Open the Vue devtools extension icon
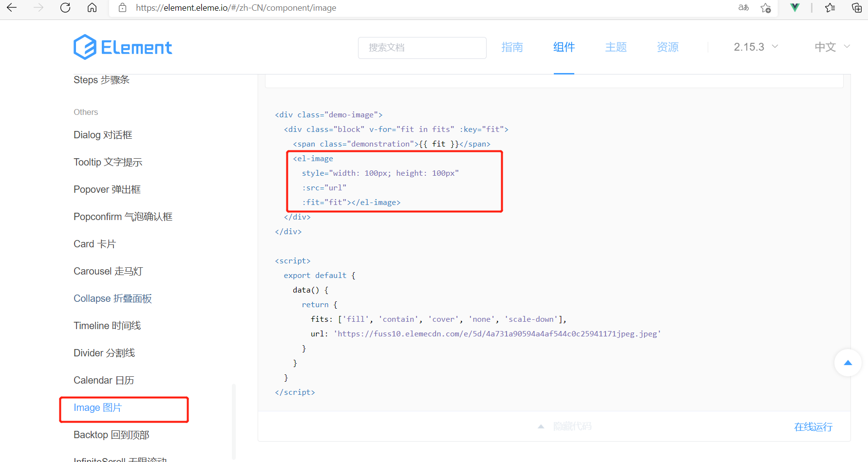 795,8
